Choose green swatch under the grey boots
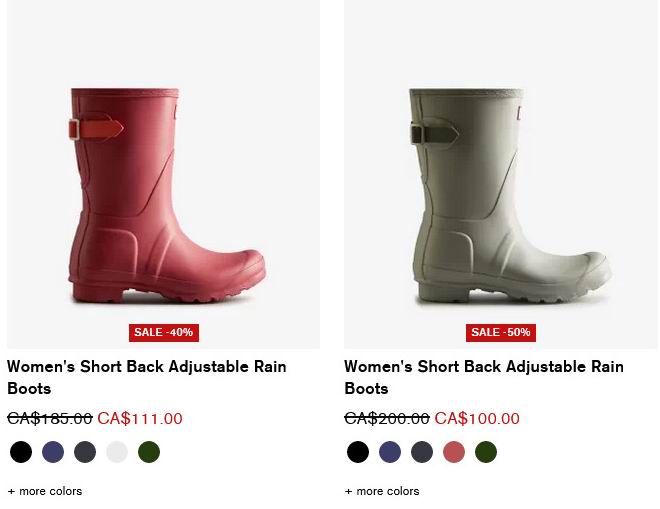Viewport: 660px width, 509px height. click(486, 452)
